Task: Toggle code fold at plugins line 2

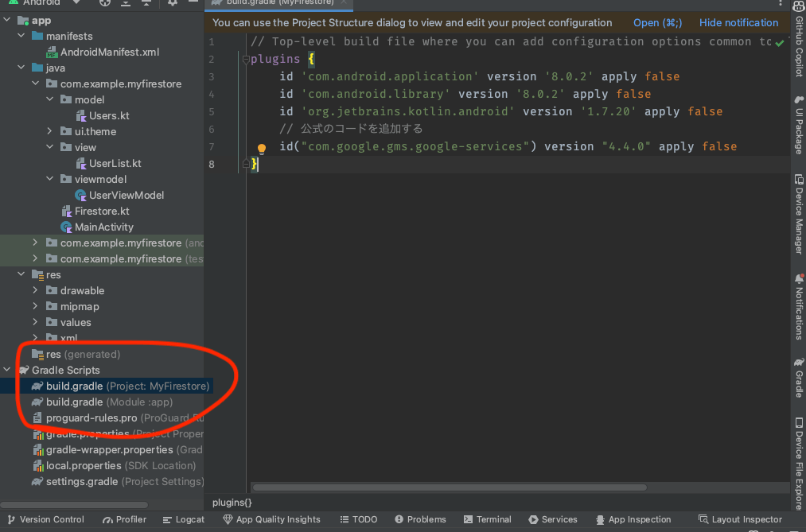Action: coord(246,60)
